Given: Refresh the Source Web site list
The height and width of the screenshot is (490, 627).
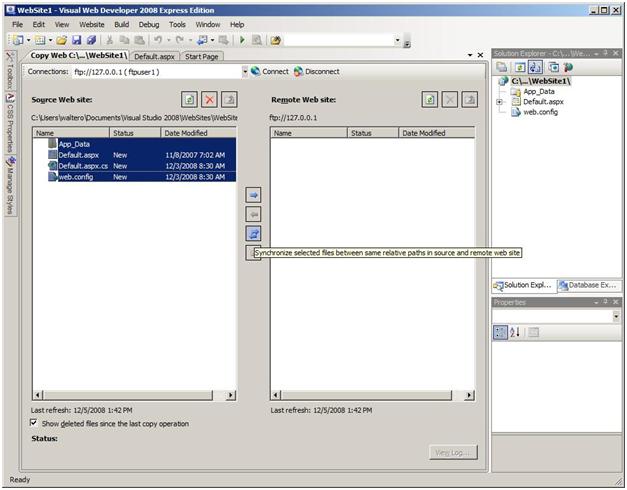Looking at the screenshot, I should click(x=189, y=100).
